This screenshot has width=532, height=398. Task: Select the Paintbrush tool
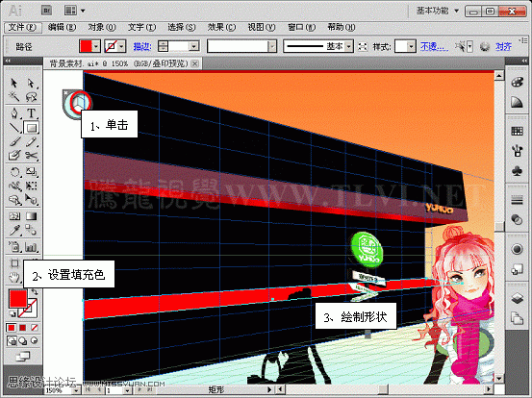(14, 141)
